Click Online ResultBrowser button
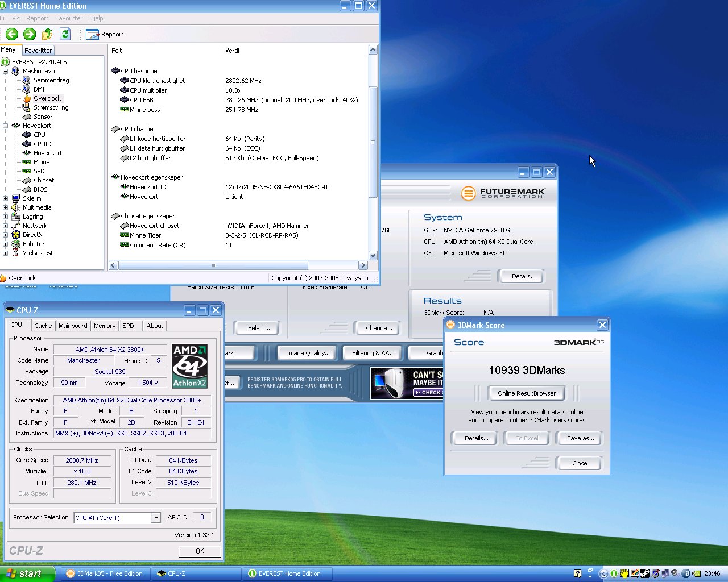 527,393
